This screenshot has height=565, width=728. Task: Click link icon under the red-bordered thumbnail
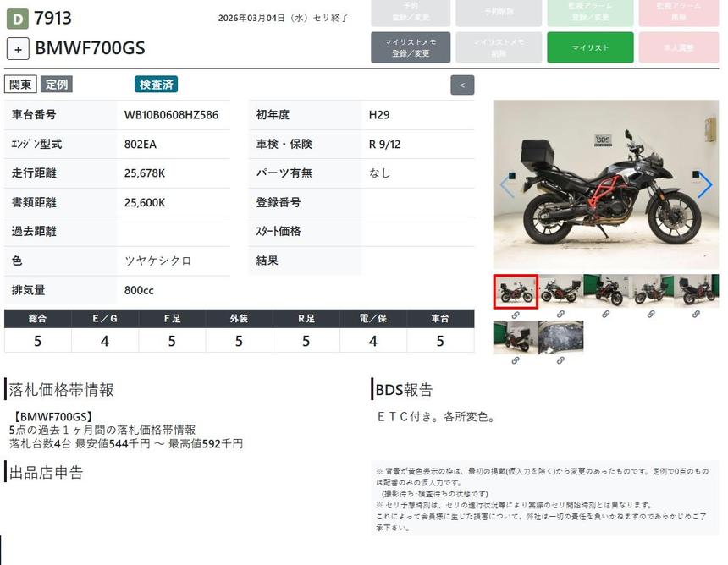pos(515,315)
